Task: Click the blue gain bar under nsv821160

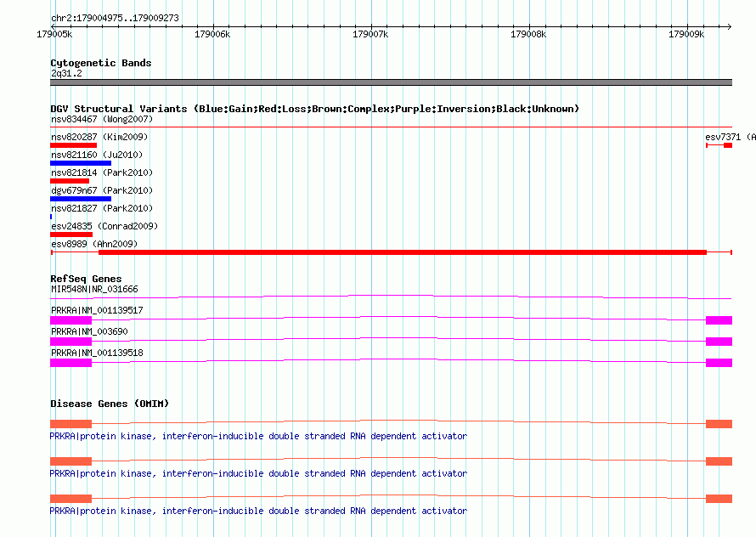Action: point(81,163)
